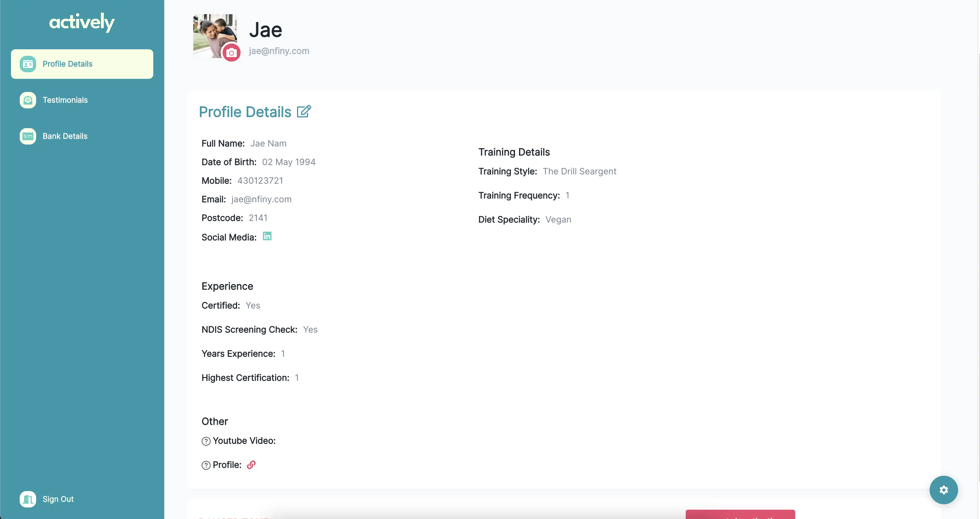Click the actively logo at the top
Screen dimensions: 980x519
(82, 22)
